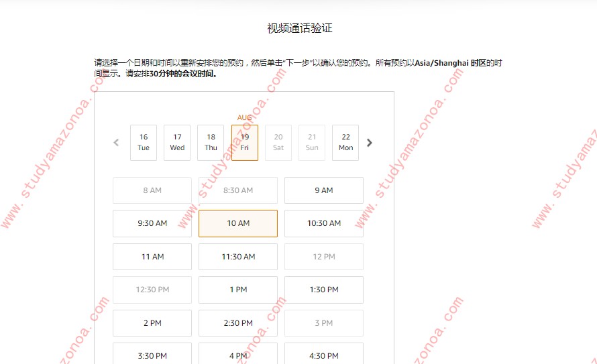Screen dimensions: 597x364
Task: Select Wednesday the 17th date
Action: click(x=177, y=143)
